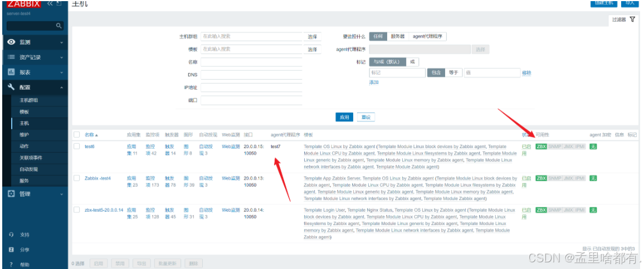
Task: Click the bar chart icon beside 报表
Action: click(11, 72)
